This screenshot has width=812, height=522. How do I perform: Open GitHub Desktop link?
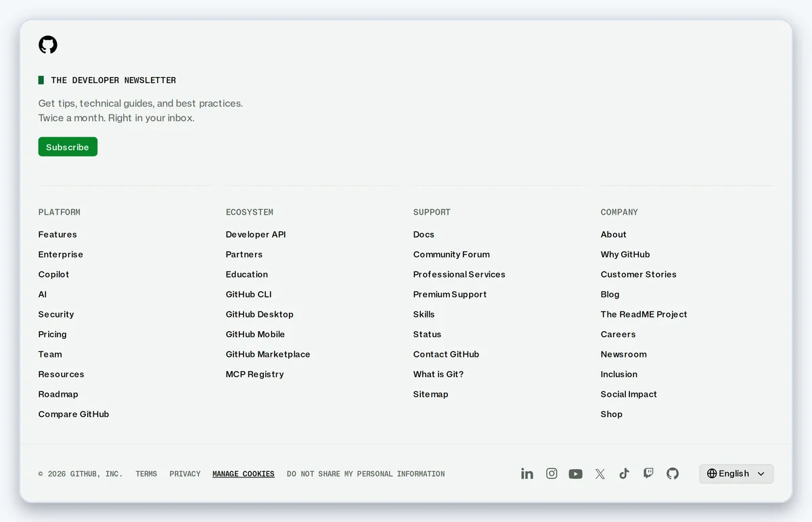click(x=260, y=314)
